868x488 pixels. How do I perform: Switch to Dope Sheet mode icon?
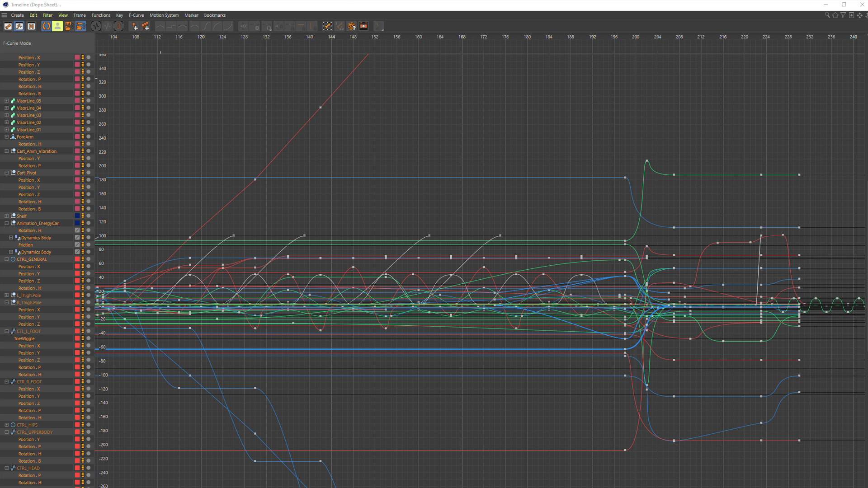tap(8, 26)
